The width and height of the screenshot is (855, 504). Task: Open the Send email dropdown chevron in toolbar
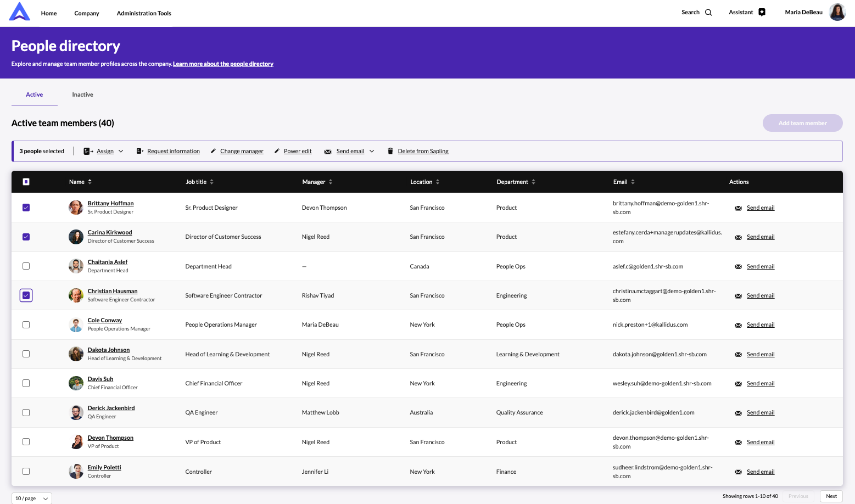coord(372,151)
